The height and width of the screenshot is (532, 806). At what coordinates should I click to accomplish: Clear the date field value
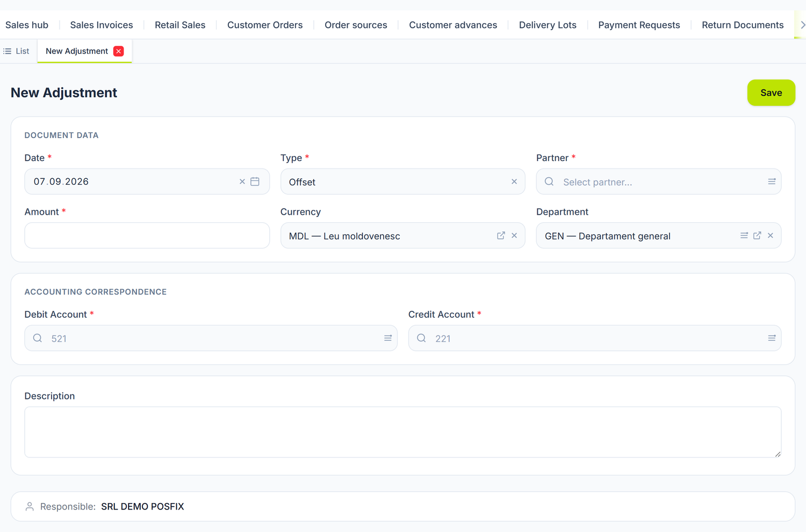(242, 181)
